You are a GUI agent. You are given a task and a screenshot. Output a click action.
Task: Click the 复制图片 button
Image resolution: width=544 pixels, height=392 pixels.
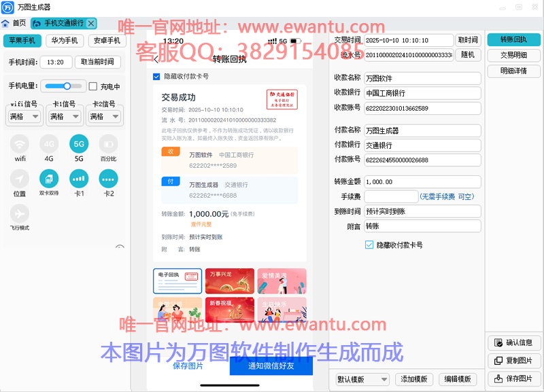pyautogui.click(x=514, y=361)
